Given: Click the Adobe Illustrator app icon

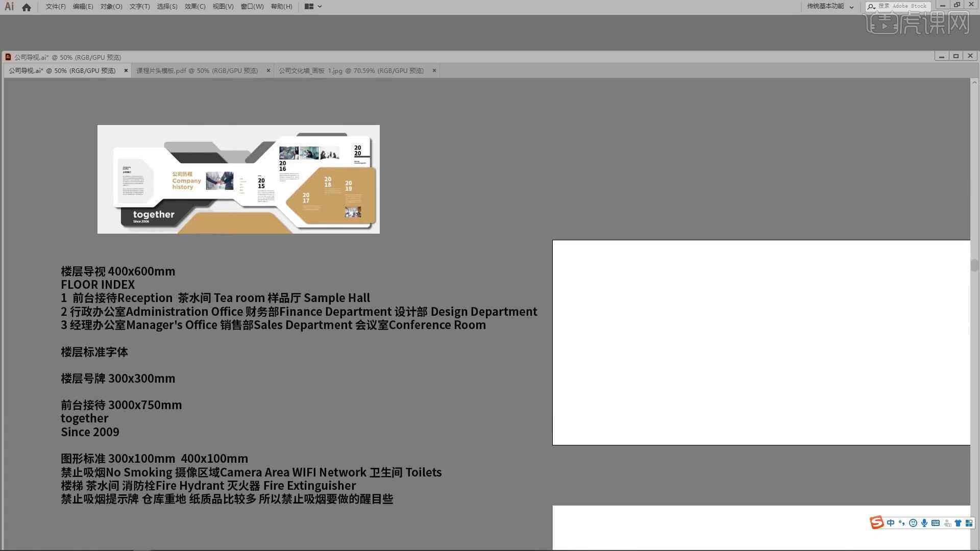Looking at the screenshot, I should (x=8, y=6).
